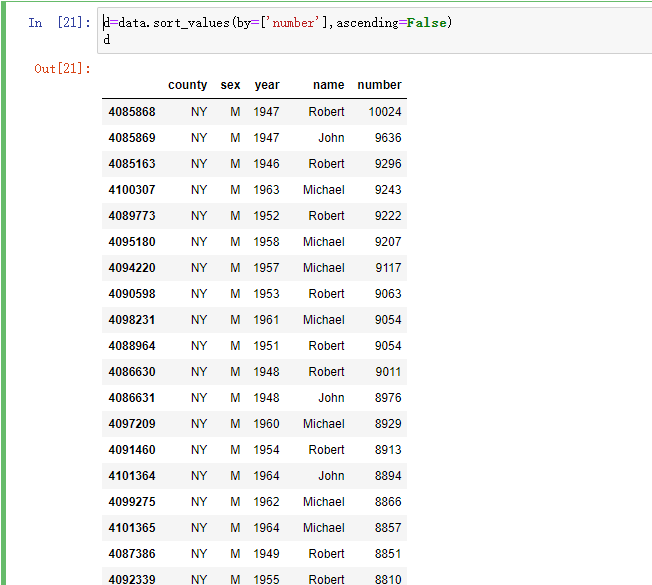Click the number value 9011
The height and width of the screenshot is (585, 652).
(x=388, y=372)
